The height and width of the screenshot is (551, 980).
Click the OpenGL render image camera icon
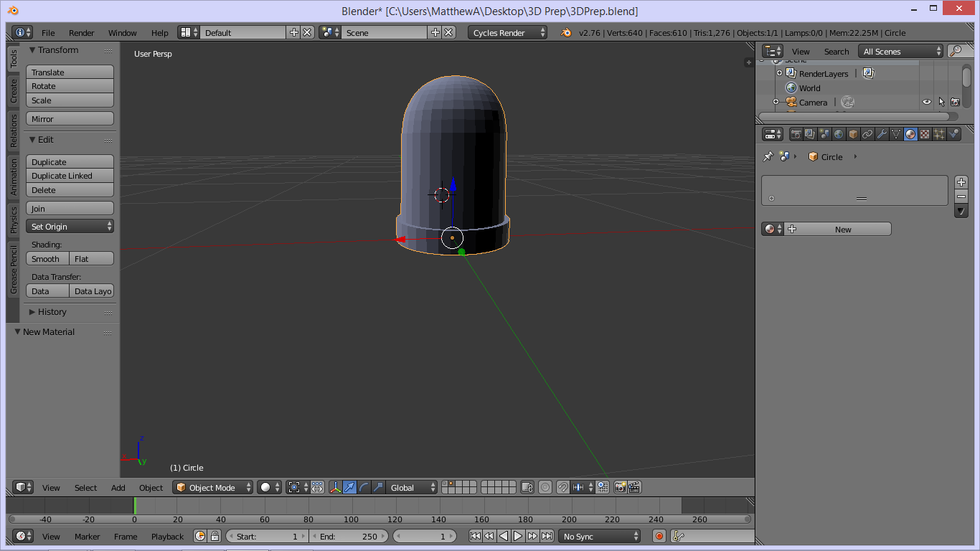(620, 487)
